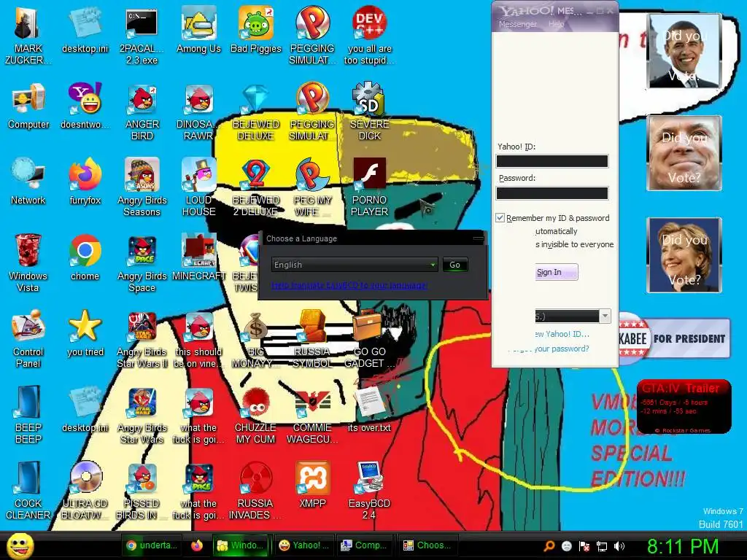Launch the ANGER BIRD shortcut
The height and width of the screenshot is (560, 747).
142,111
